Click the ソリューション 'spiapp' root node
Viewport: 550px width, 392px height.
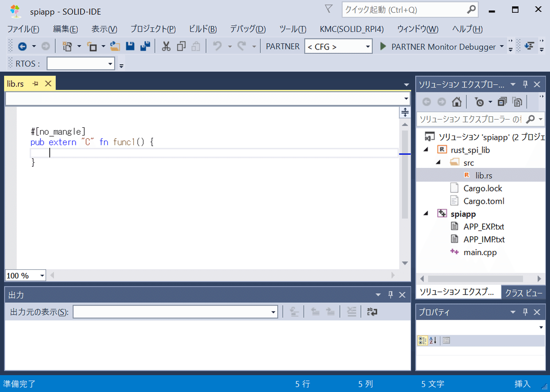[492, 137]
